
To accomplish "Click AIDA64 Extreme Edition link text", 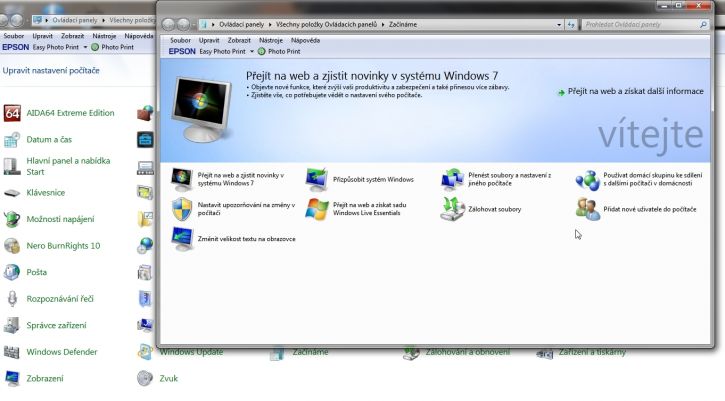I will (70, 113).
